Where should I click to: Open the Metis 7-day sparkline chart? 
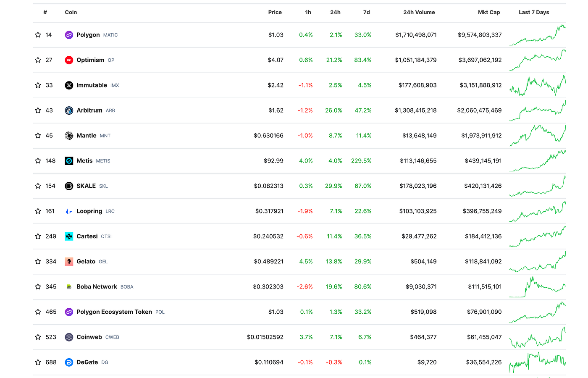click(538, 161)
